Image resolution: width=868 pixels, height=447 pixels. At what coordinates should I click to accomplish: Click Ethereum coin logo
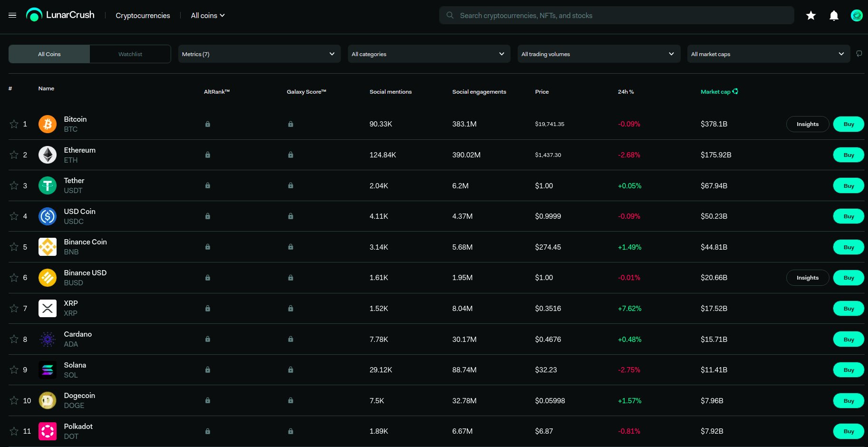click(x=48, y=155)
